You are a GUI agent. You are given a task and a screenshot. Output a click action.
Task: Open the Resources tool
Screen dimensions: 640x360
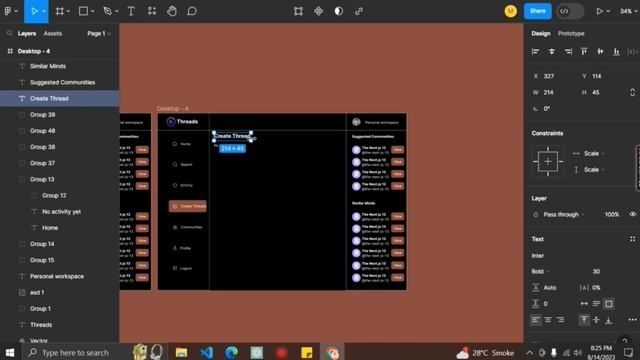click(152, 11)
